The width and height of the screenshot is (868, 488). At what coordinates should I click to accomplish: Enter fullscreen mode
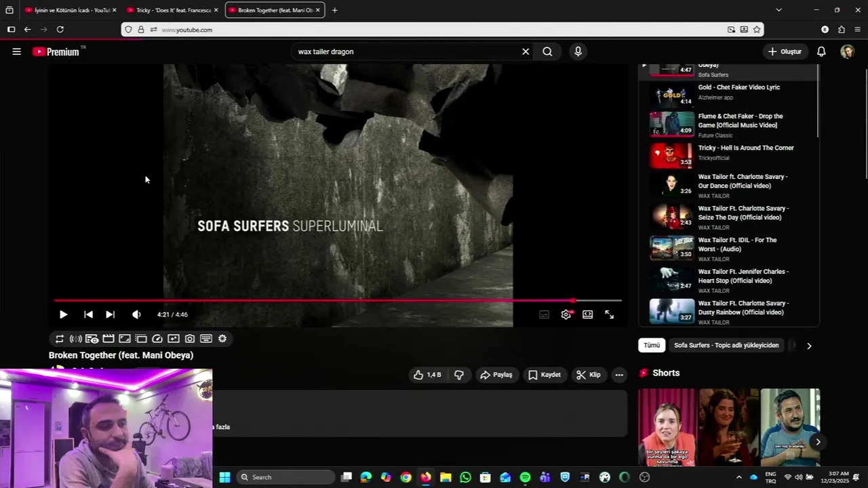[609, 314]
